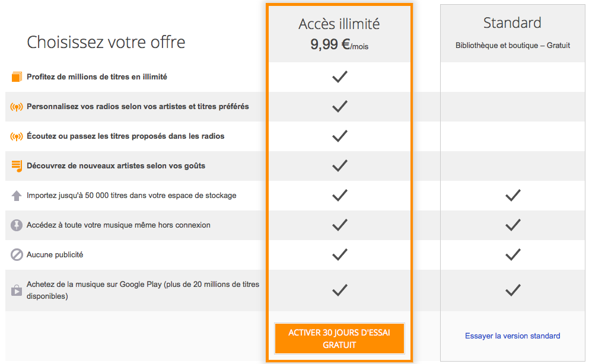Click the pin icon beside hors connexion
The width and height of the screenshot is (589, 364).
point(17,225)
